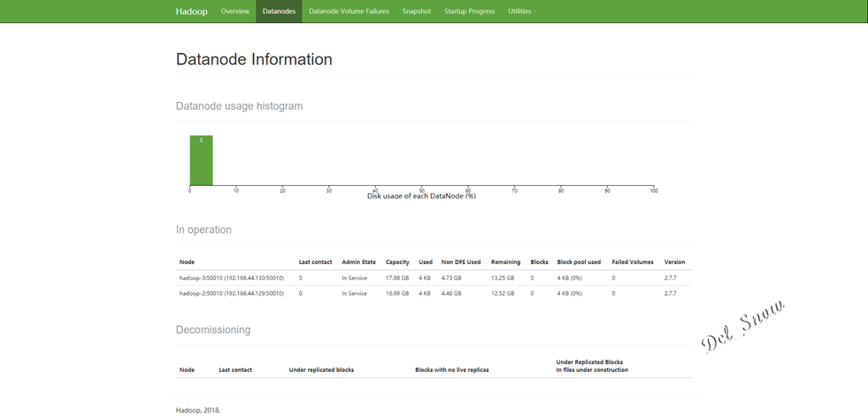The width and height of the screenshot is (868, 419).
Task: Click the 17.98 GB capacity value
Action: click(397, 277)
